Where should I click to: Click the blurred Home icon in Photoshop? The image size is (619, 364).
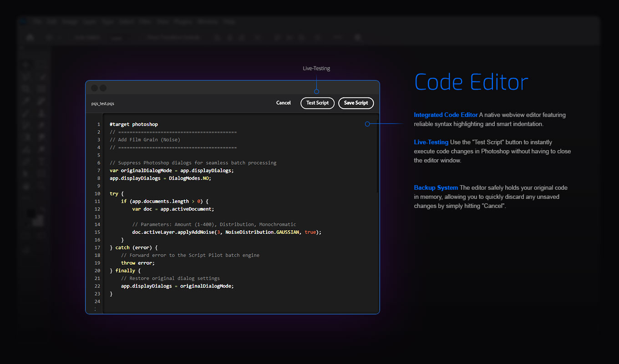click(x=30, y=38)
